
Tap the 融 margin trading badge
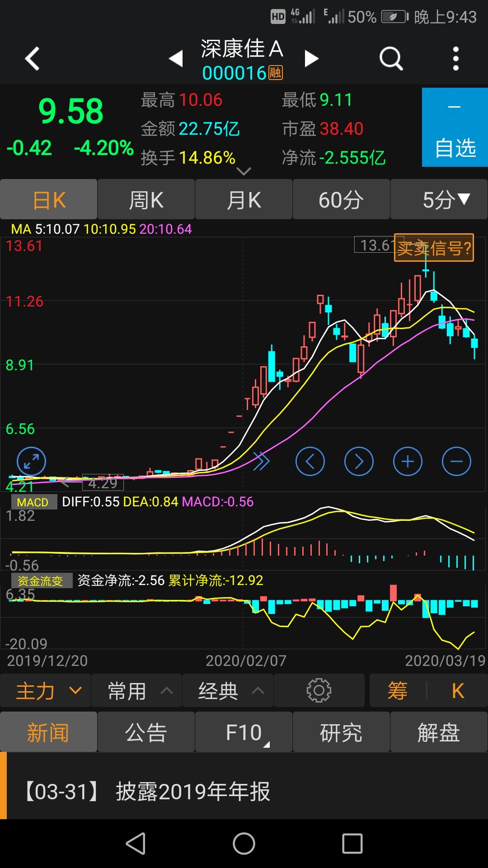[x=276, y=73]
